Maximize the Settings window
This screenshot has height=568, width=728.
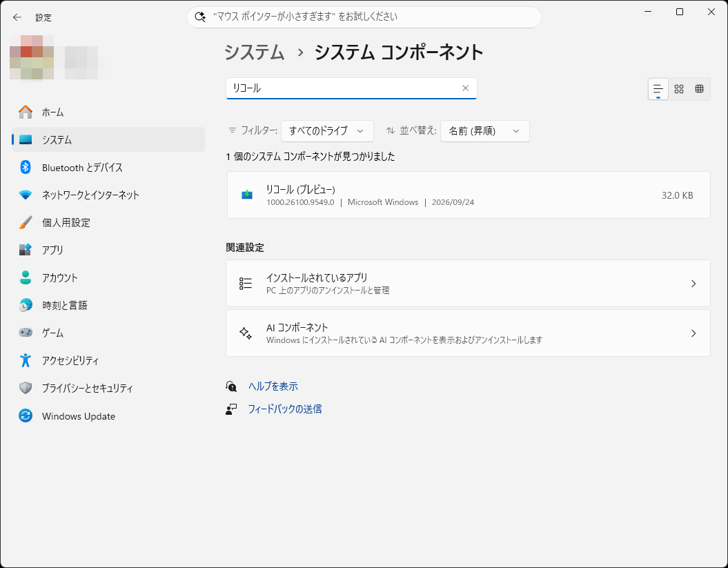pyautogui.click(x=680, y=12)
